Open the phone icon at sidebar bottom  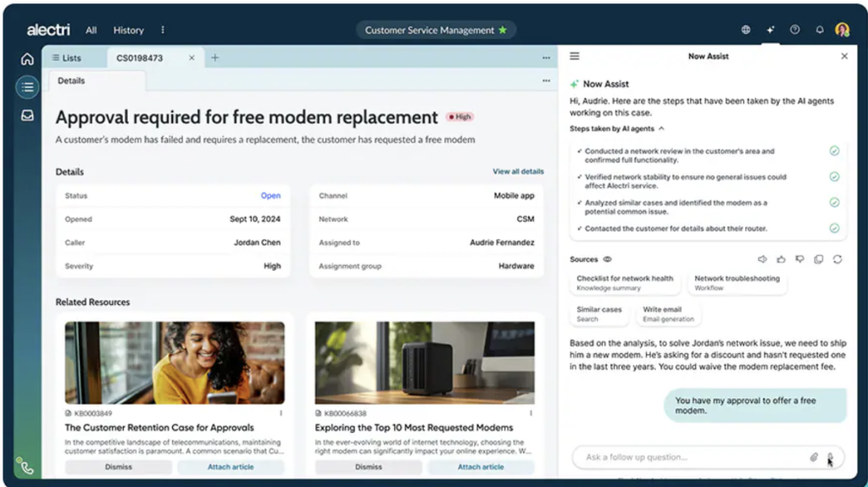tap(25, 467)
